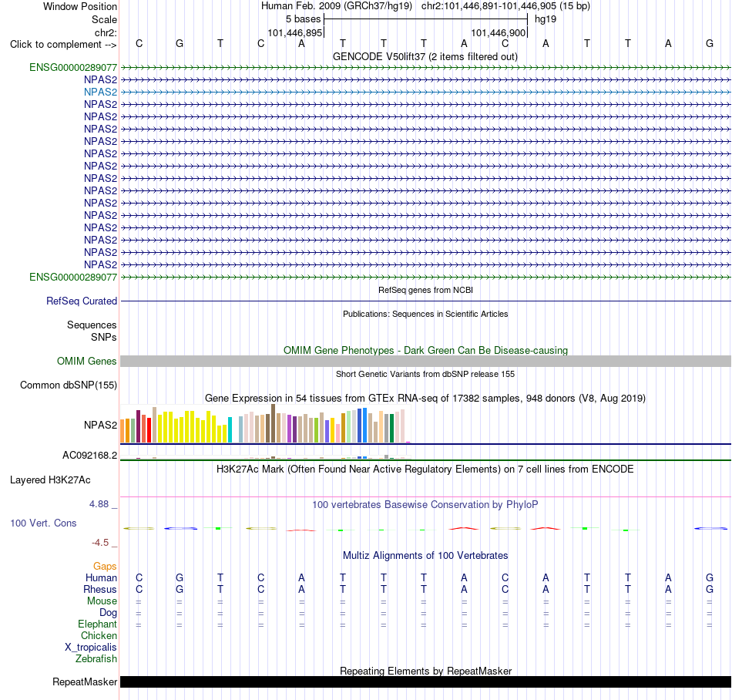Open 'Short Genetic Variants from dbSNP release 155' title
The image size is (732, 700).
(x=425, y=374)
